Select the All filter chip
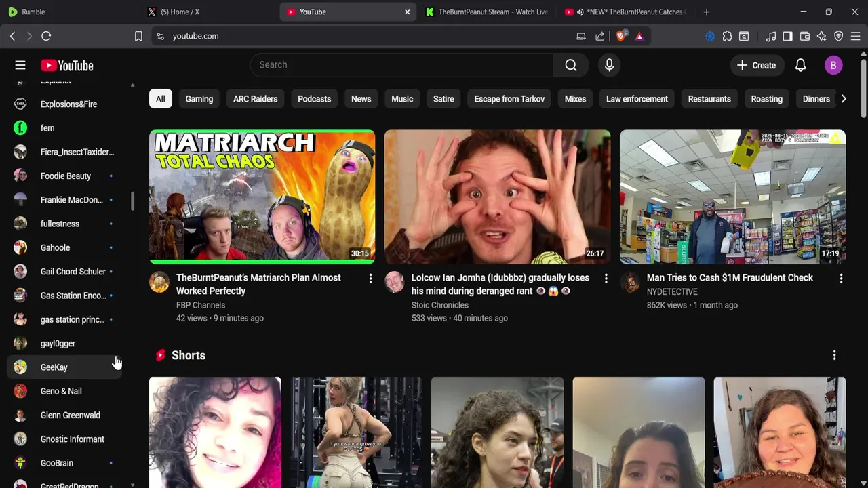868x488 pixels. (x=161, y=99)
